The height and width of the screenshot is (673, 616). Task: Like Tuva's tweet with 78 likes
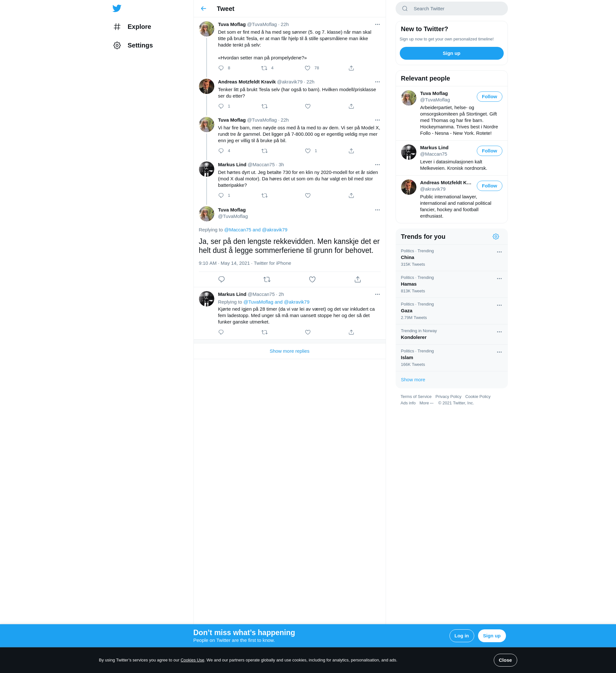pyautogui.click(x=308, y=68)
